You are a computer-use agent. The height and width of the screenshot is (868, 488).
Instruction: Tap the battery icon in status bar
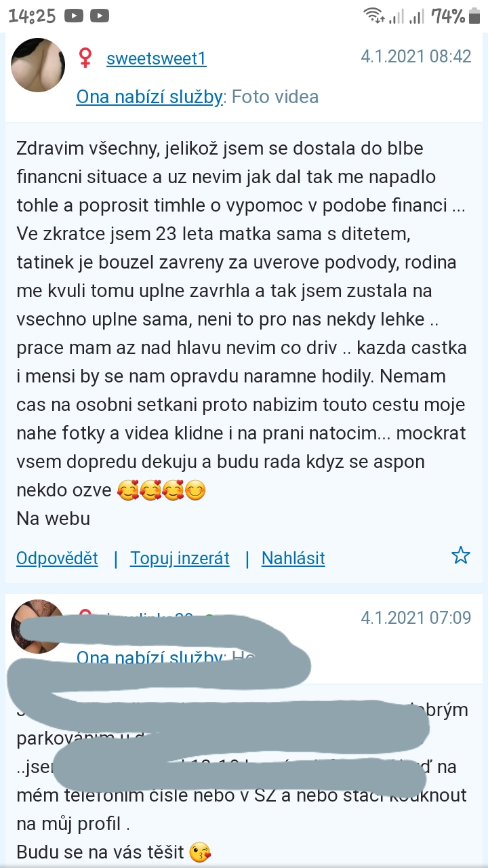click(476, 16)
